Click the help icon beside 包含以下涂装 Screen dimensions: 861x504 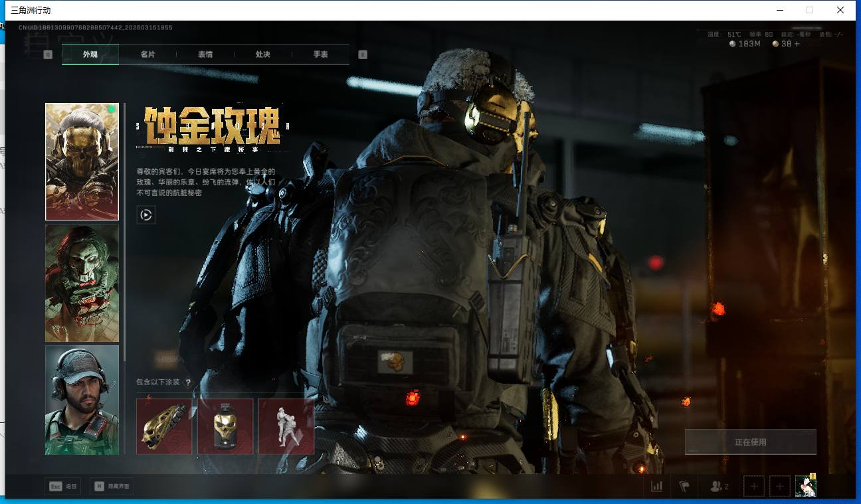click(188, 382)
